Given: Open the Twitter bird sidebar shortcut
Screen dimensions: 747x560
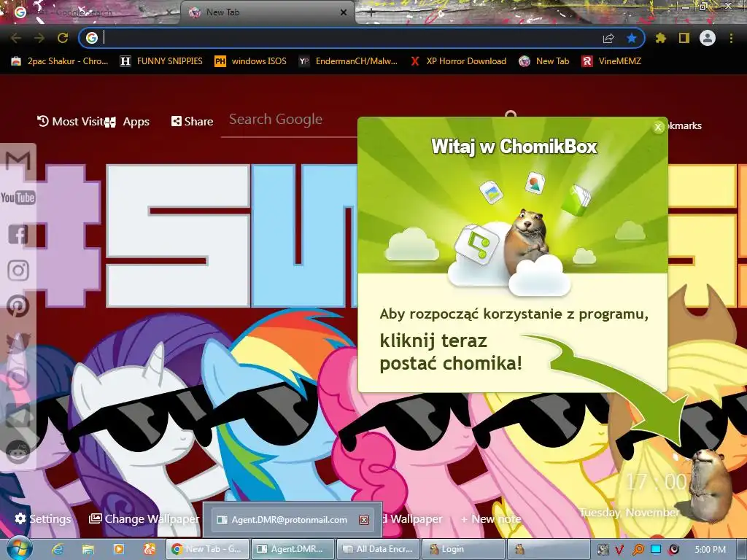Looking at the screenshot, I should tap(18, 343).
